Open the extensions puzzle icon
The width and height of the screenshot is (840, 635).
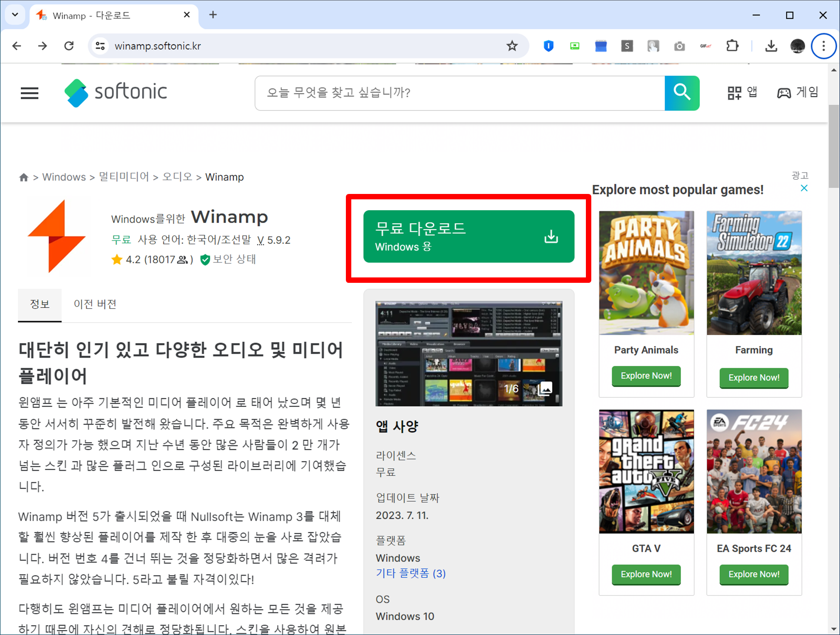tap(732, 46)
